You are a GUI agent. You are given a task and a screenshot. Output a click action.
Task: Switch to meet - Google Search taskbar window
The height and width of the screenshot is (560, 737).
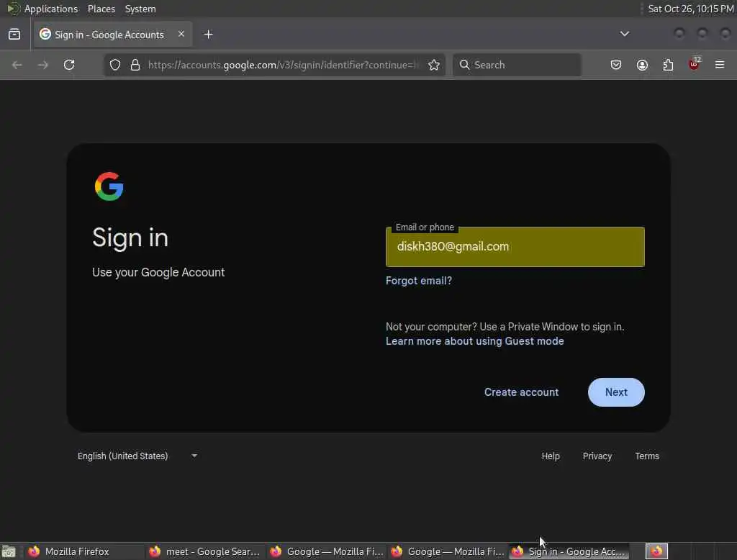click(x=204, y=551)
